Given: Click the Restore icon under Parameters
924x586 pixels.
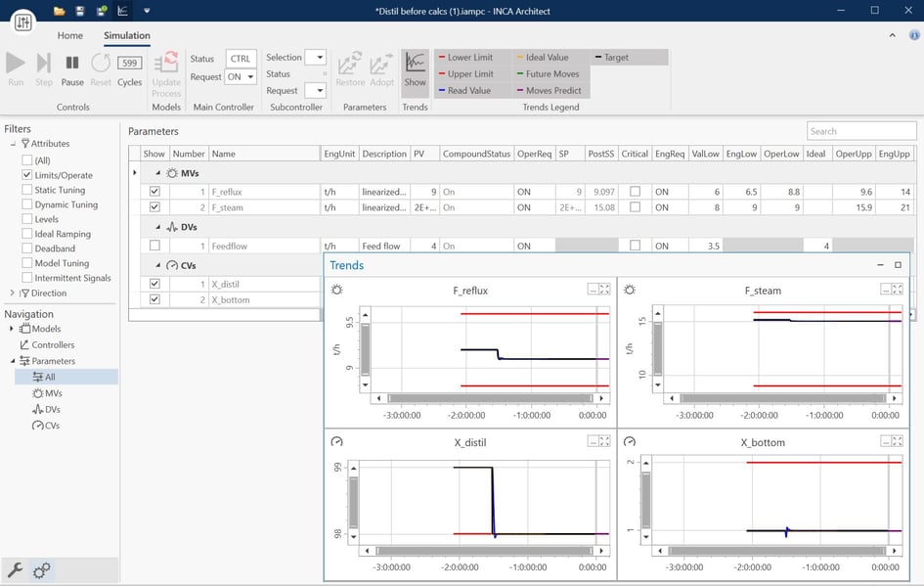Looking at the screenshot, I should [x=349, y=70].
